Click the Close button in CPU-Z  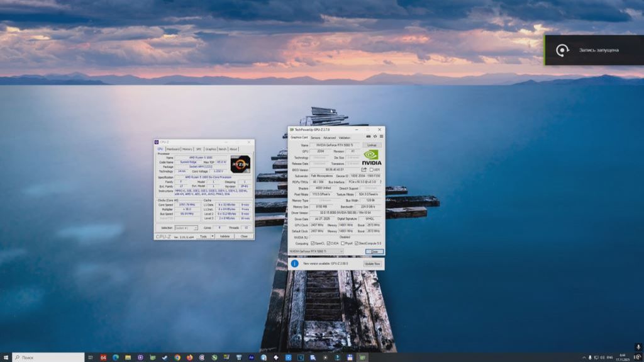245,237
